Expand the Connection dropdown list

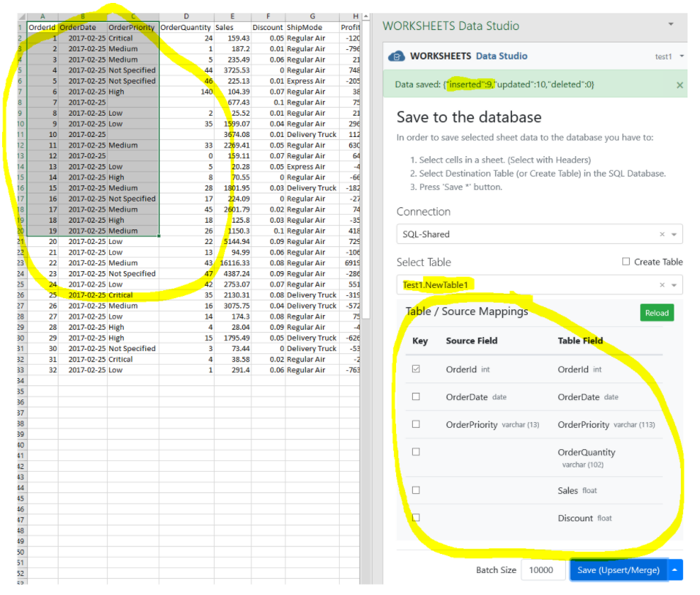pos(674,234)
